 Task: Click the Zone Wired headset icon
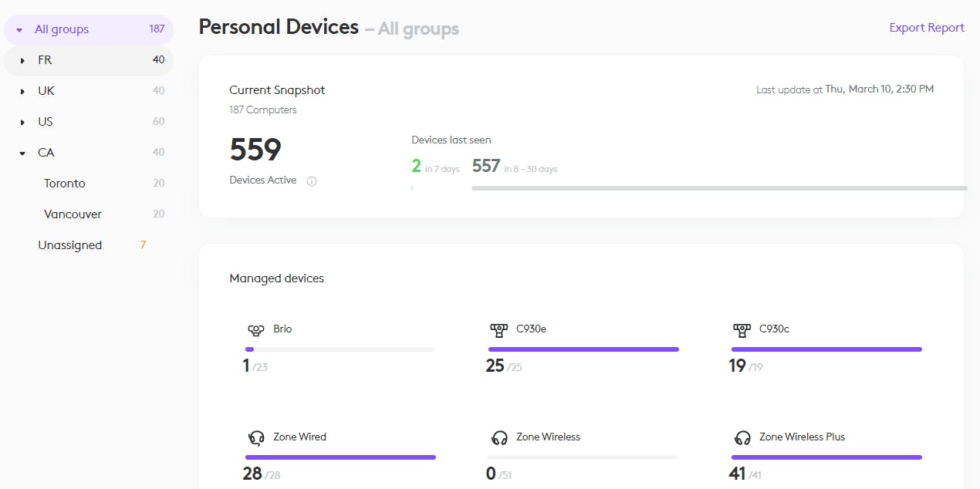[x=256, y=438]
